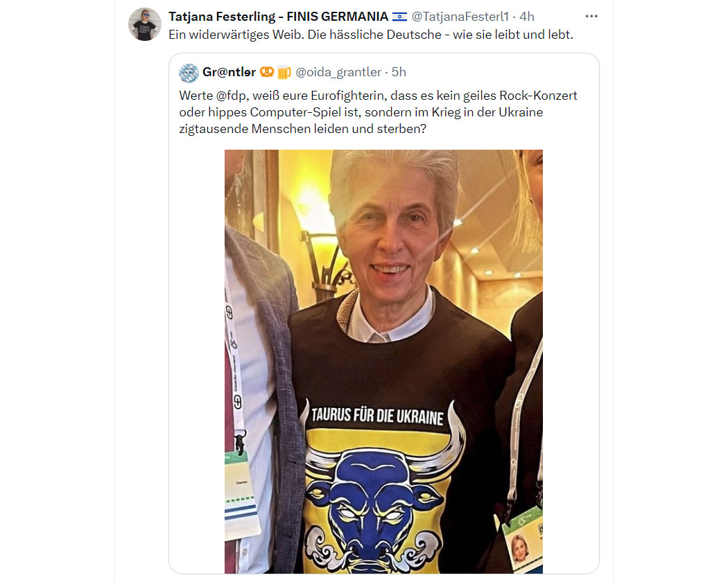
Task: Click the green-striped badge on left lanyard
Action: click(241, 493)
